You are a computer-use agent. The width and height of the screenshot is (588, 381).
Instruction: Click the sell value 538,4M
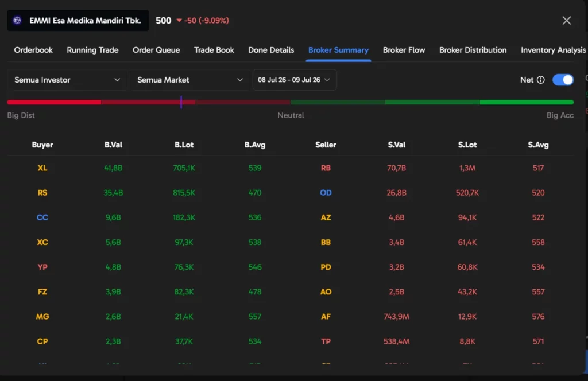click(396, 341)
